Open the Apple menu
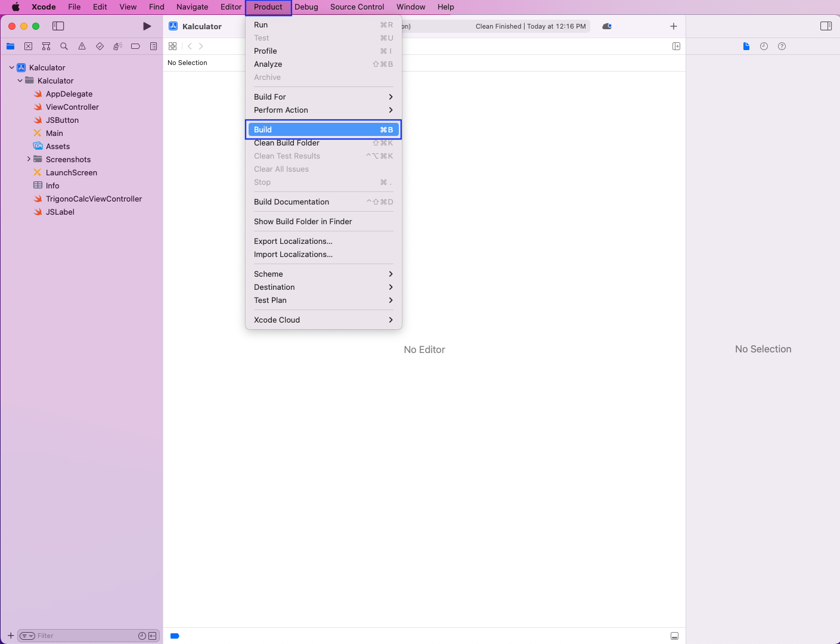The height and width of the screenshot is (644, 840). point(16,7)
